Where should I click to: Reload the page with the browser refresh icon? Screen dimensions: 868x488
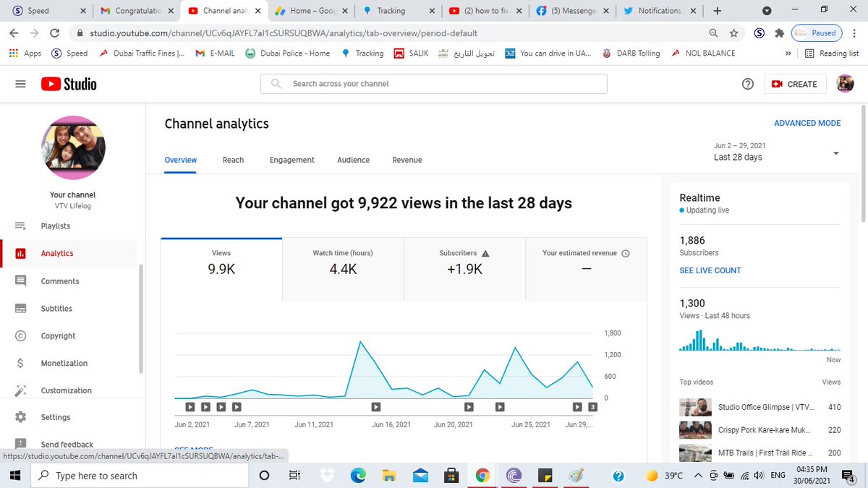54,33
